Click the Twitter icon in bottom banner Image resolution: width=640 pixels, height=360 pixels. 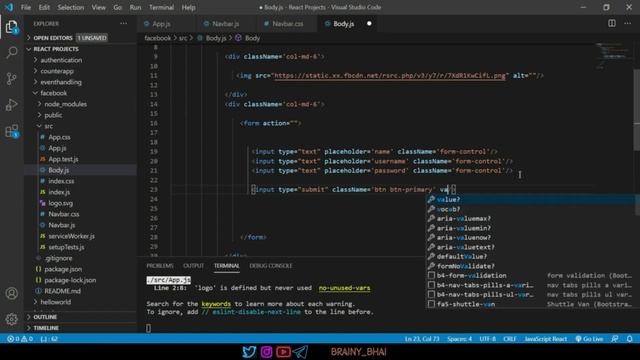click(x=249, y=351)
